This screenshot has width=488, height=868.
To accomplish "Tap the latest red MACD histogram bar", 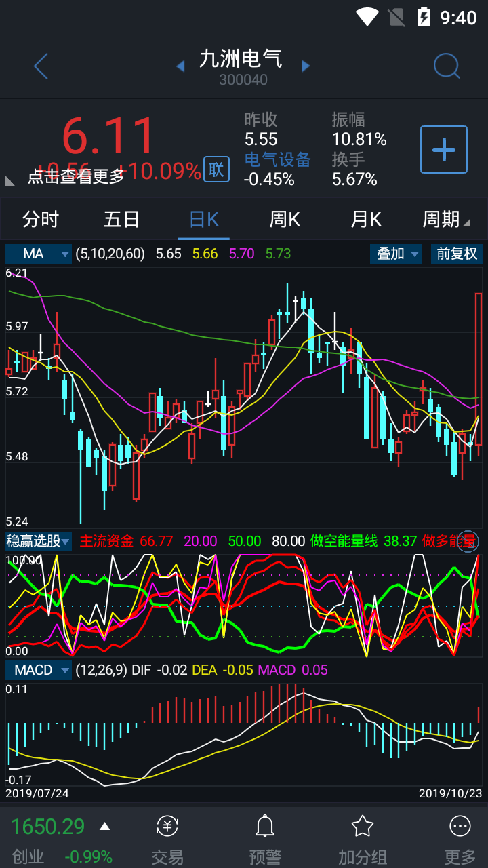I will pyautogui.click(x=479, y=714).
